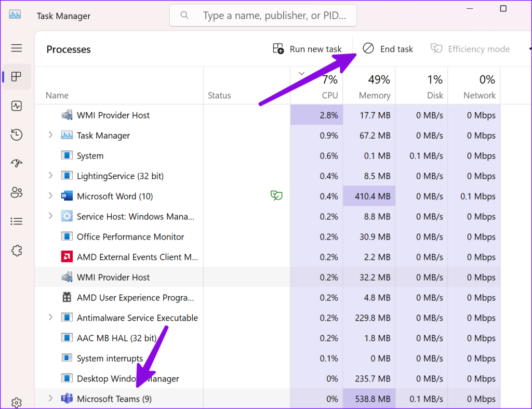Open Task Manager settings
The image size is (532, 409).
point(16,403)
